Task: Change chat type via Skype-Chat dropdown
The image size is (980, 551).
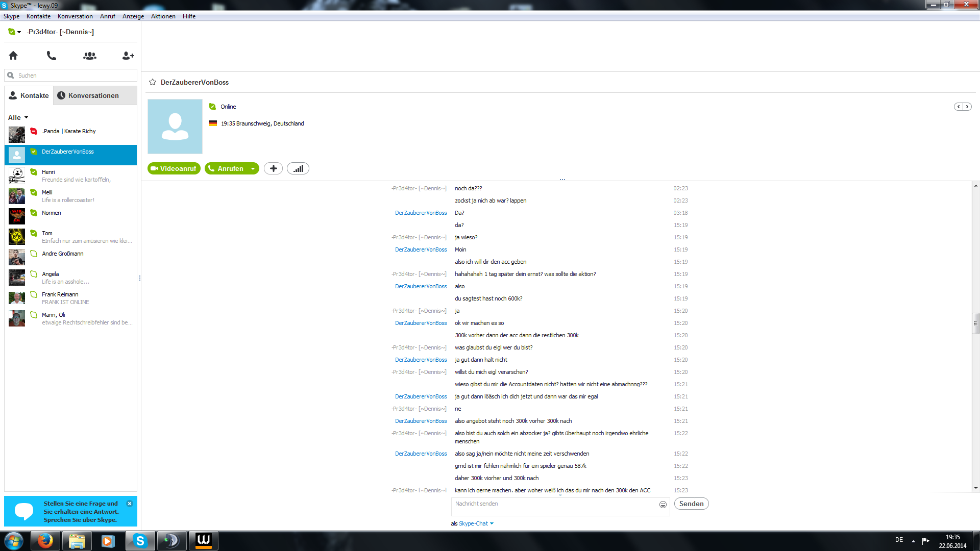Action: [x=476, y=523]
